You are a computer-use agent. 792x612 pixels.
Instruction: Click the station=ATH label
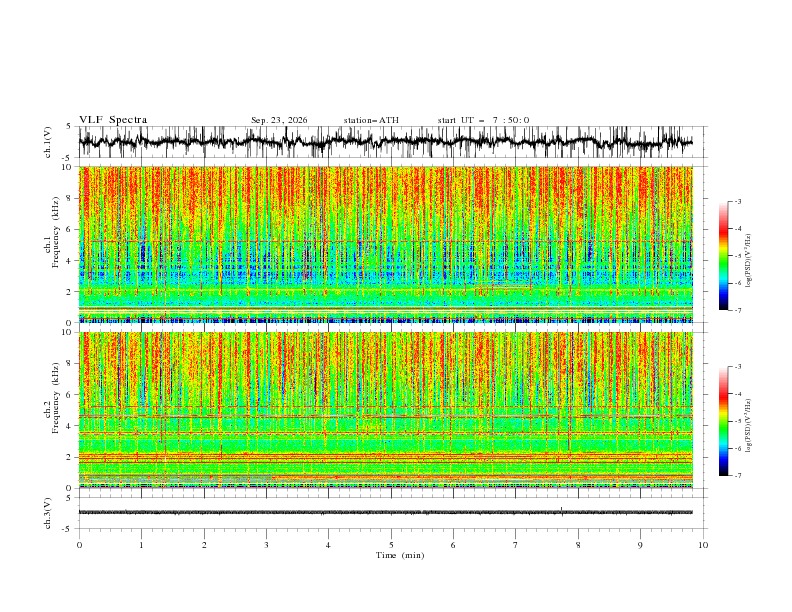click(x=371, y=120)
